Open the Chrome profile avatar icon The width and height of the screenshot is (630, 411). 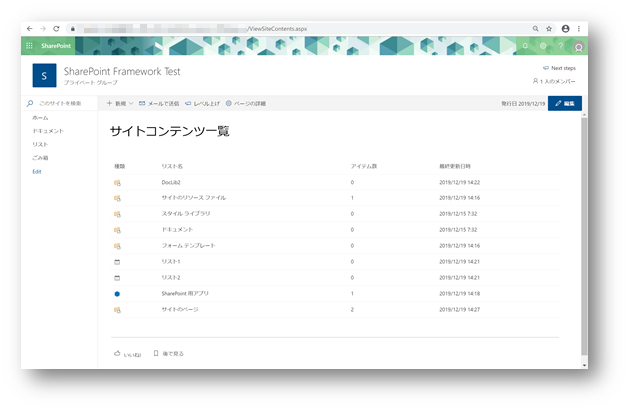click(565, 29)
